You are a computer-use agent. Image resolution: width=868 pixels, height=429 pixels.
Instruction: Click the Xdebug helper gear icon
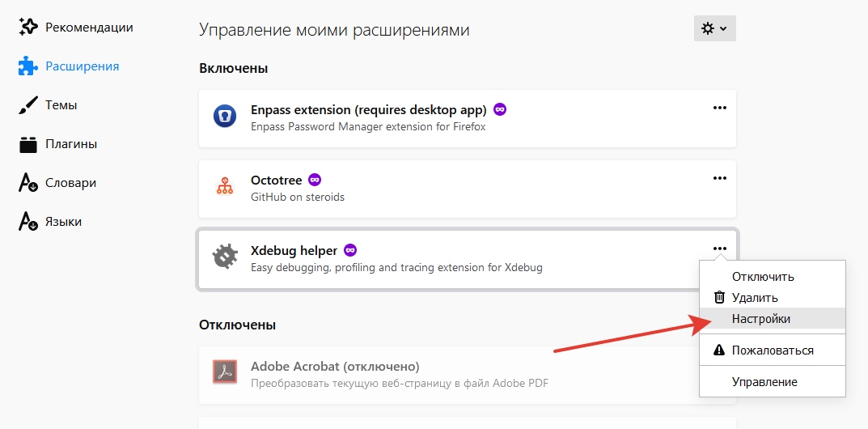point(225,257)
